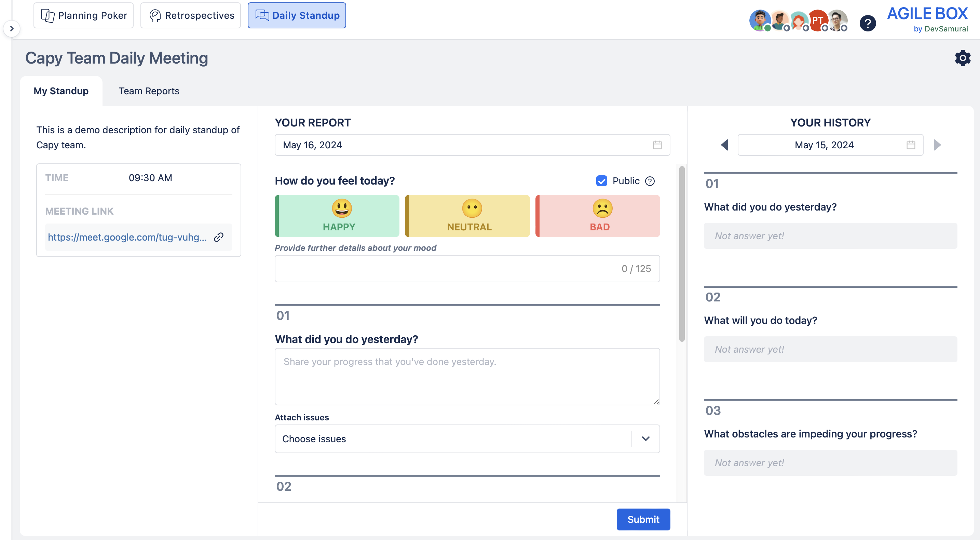Select the Daily Standup tab
Image resolution: width=980 pixels, height=540 pixels.
click(x=297, y=15)
